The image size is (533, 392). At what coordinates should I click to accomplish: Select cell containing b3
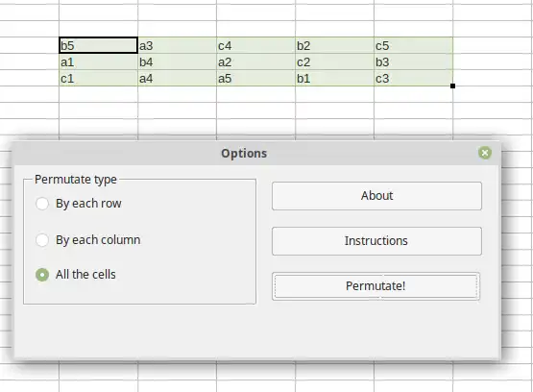413,61
